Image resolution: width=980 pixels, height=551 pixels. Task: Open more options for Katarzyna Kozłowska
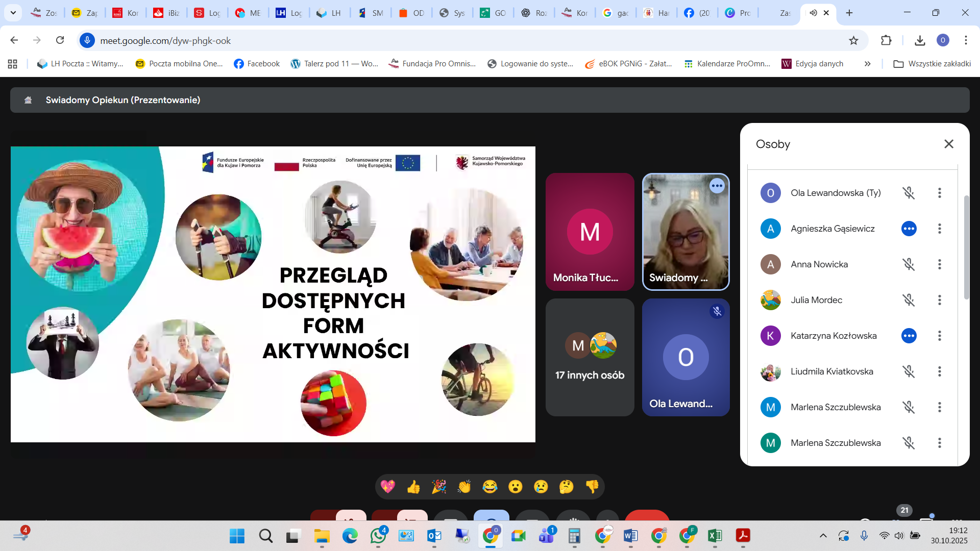point(939,336)
